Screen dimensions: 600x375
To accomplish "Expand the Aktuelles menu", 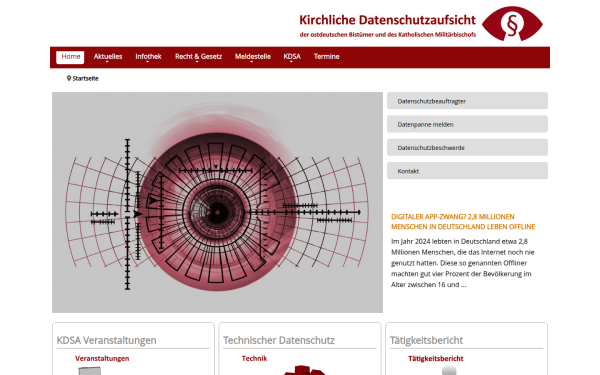I will click(108, 57).
